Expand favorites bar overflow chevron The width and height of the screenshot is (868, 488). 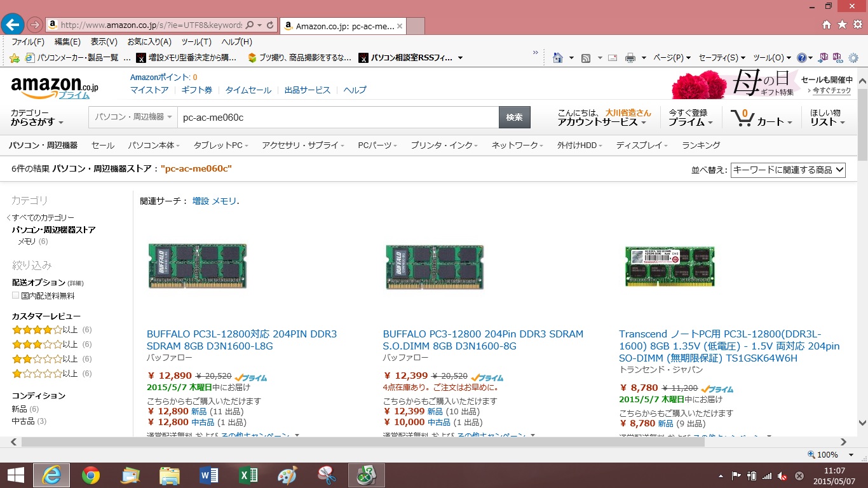click(x=535, y=53)
